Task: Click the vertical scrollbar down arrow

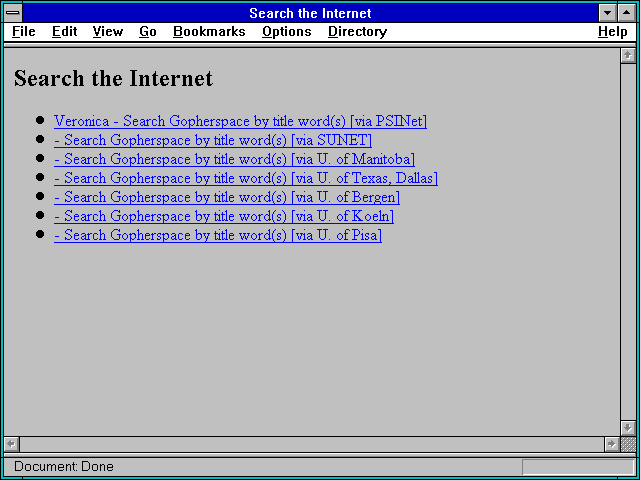Action: (x=628, y=428)
